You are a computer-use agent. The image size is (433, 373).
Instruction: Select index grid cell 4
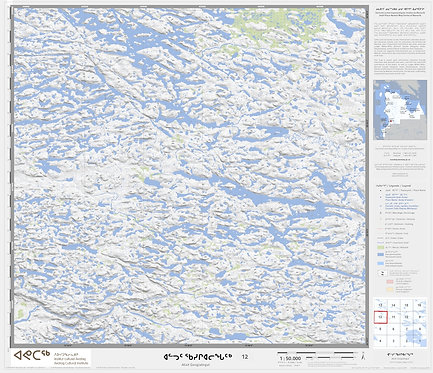(x=380, y=341)
